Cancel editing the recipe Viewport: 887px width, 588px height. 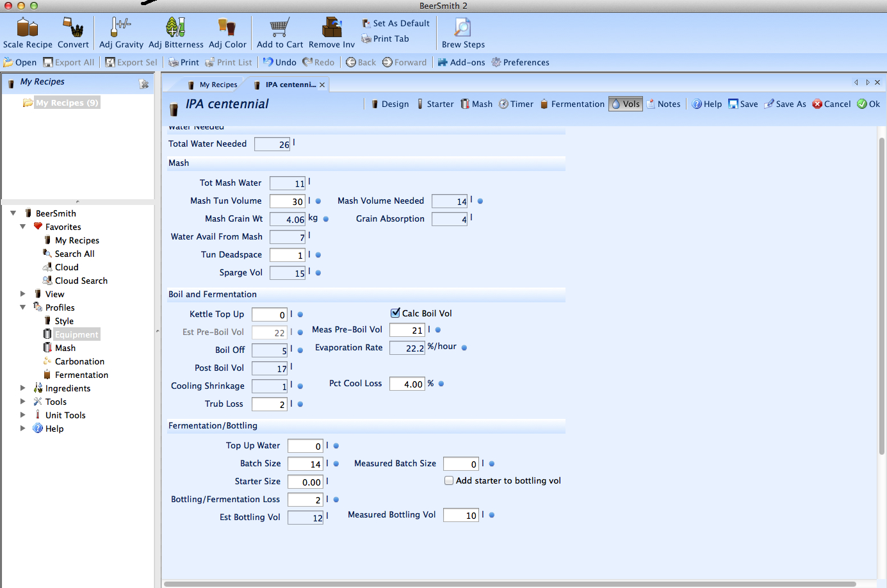coord(831,104)
